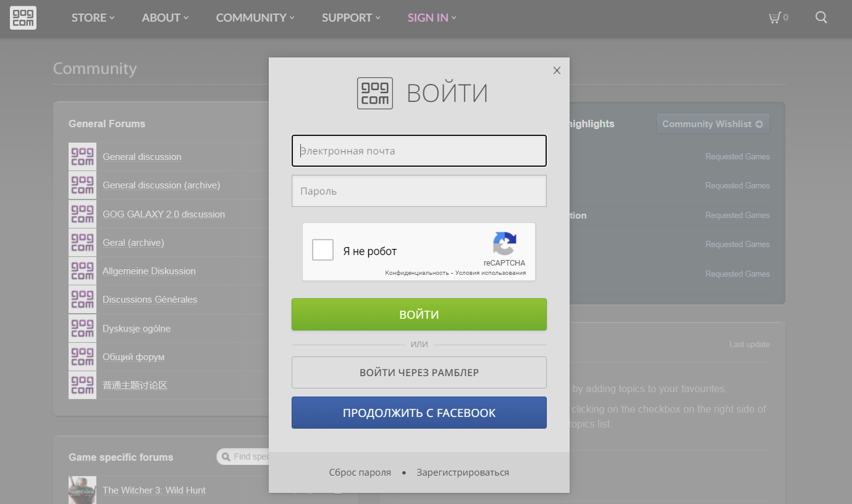Open the Discussions Générales forum link
This screenshot has width=852, height=504.
click(x=150, y=300)
